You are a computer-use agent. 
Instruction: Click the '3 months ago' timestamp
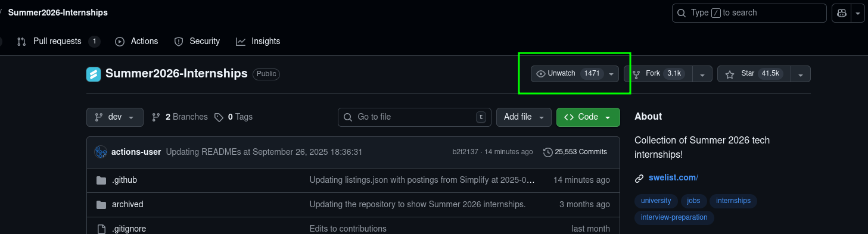click(584, 204)
